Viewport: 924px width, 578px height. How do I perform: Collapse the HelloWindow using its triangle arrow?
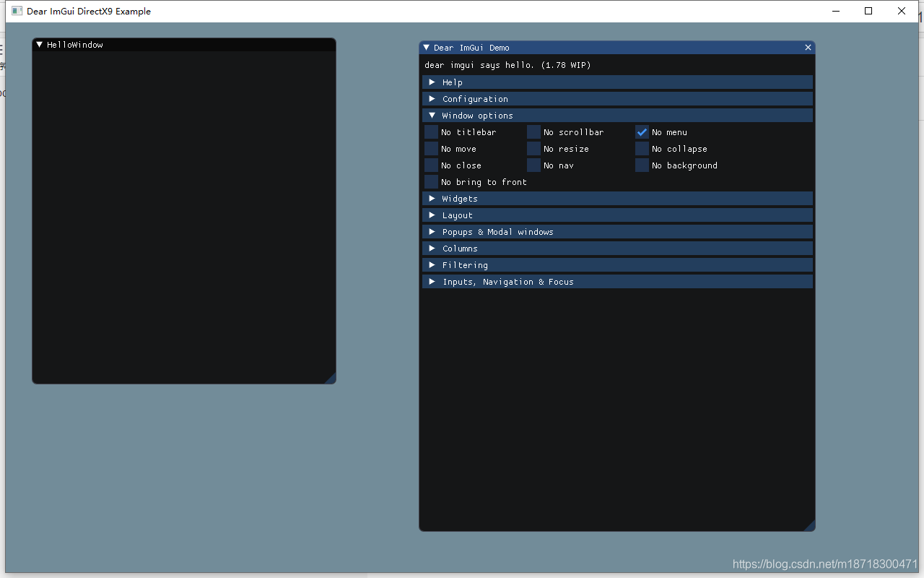[x=39, y=44]
